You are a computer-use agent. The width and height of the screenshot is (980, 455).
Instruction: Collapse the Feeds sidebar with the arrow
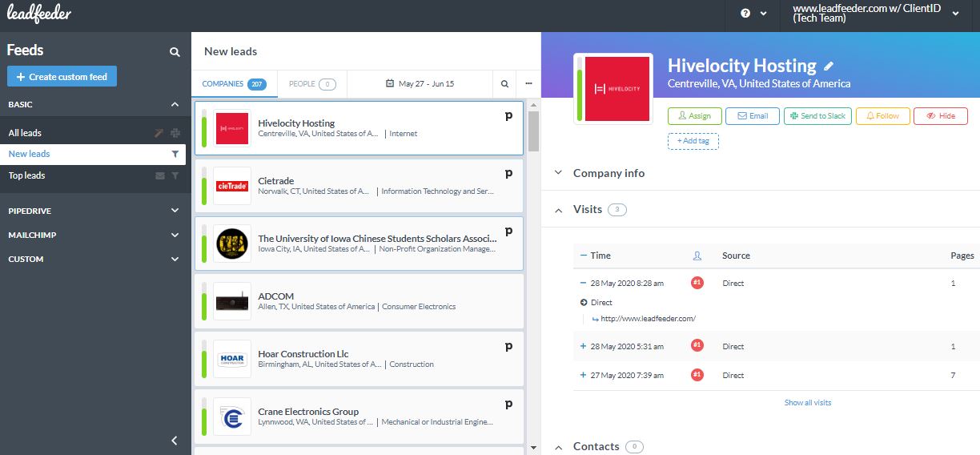click(x=175, y=440)
